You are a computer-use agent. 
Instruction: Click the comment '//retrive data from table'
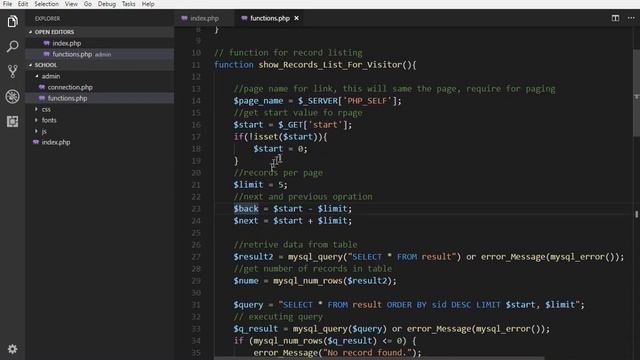tap(296, 244)
